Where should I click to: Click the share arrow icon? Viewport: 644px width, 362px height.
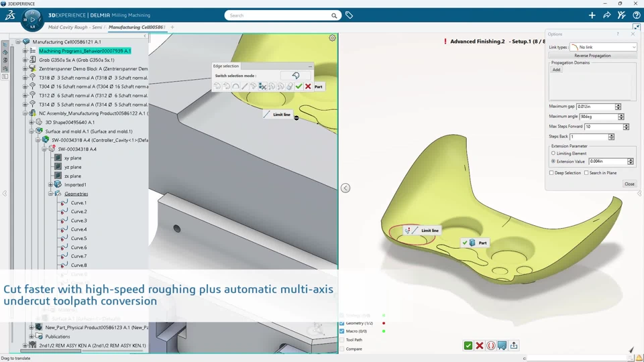coord(606,15)
